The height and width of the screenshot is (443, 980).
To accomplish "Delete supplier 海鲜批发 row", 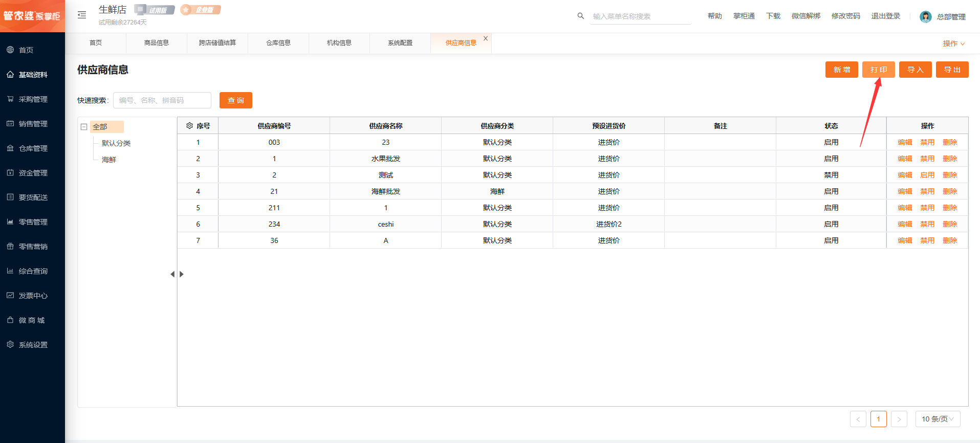I will 950,191.
